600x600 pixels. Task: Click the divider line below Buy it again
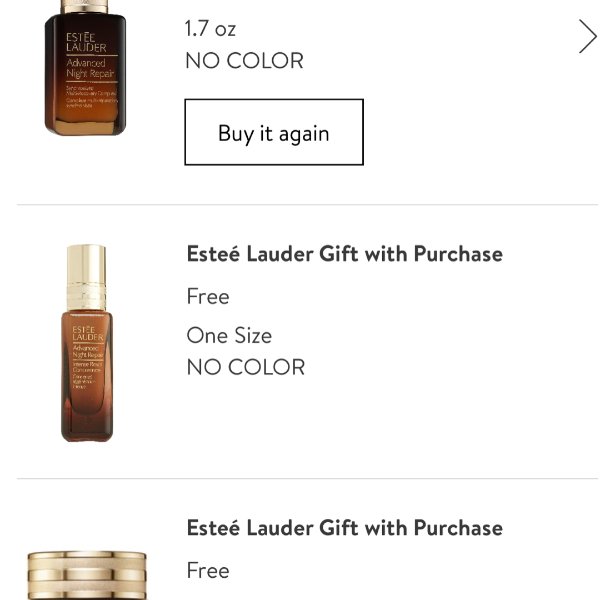(x=308, y=205)
